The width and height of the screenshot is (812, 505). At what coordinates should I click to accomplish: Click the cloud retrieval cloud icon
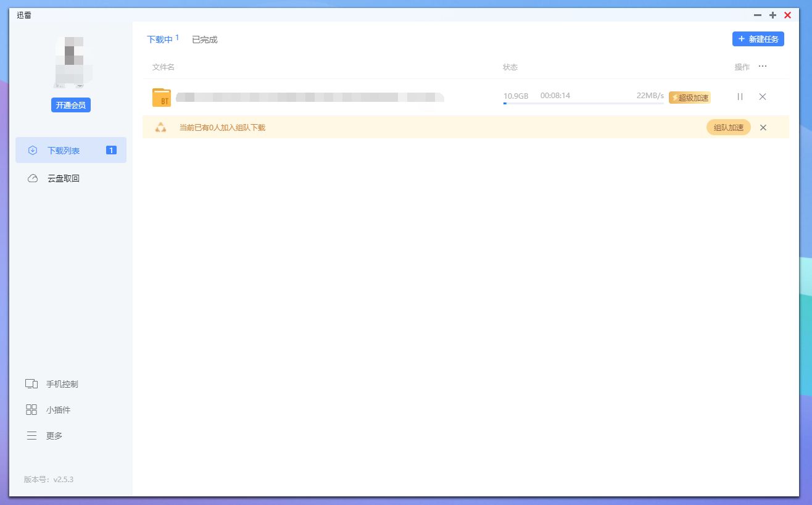tap(33, 178)
